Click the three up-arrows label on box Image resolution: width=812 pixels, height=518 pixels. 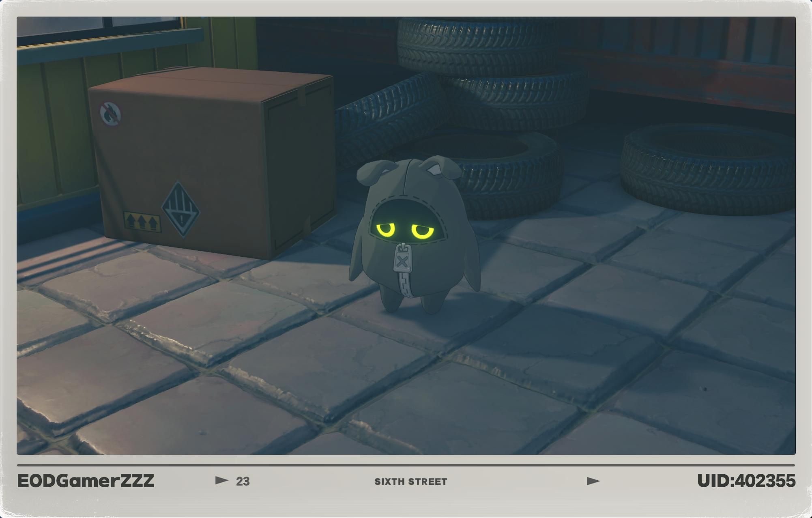pyautogui.click(x=142, y=222)
